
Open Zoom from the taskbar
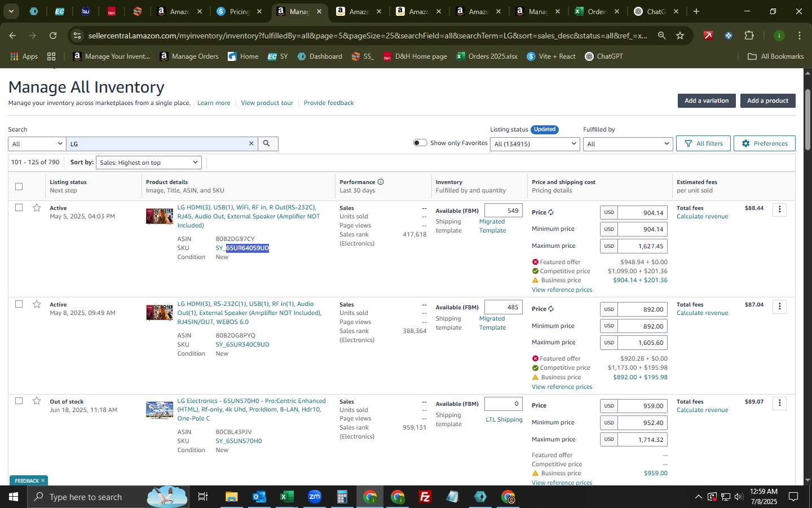coord(314,497)
